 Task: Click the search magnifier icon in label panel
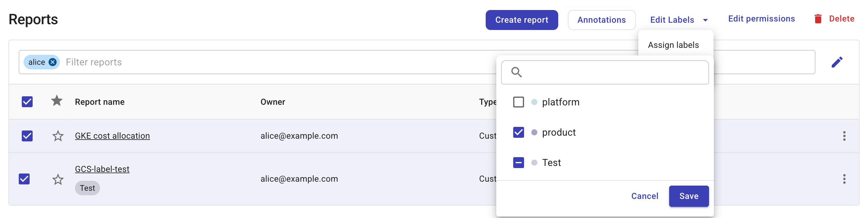pos(516,72)
